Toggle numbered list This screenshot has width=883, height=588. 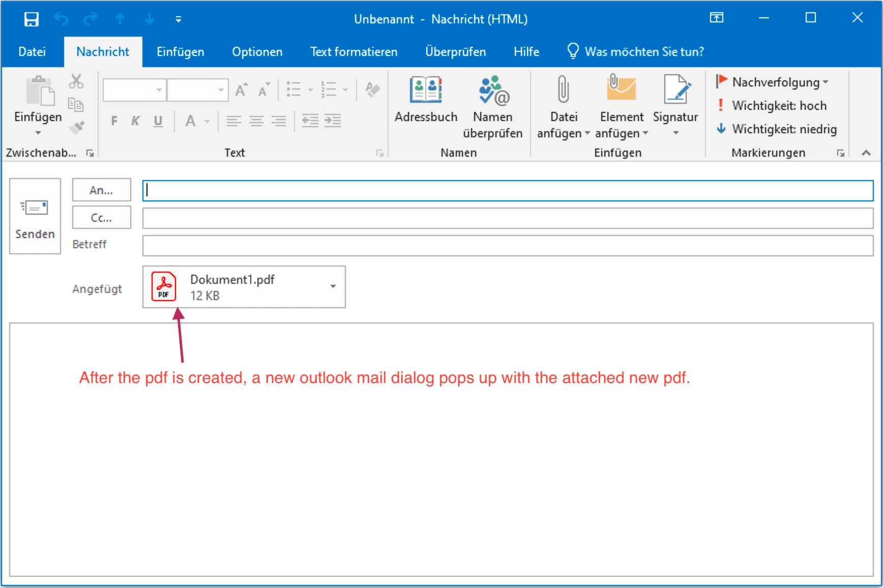point(328,90)
